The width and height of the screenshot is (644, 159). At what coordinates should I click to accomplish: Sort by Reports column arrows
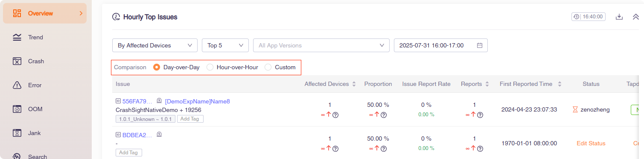click(x=487, y=84)
